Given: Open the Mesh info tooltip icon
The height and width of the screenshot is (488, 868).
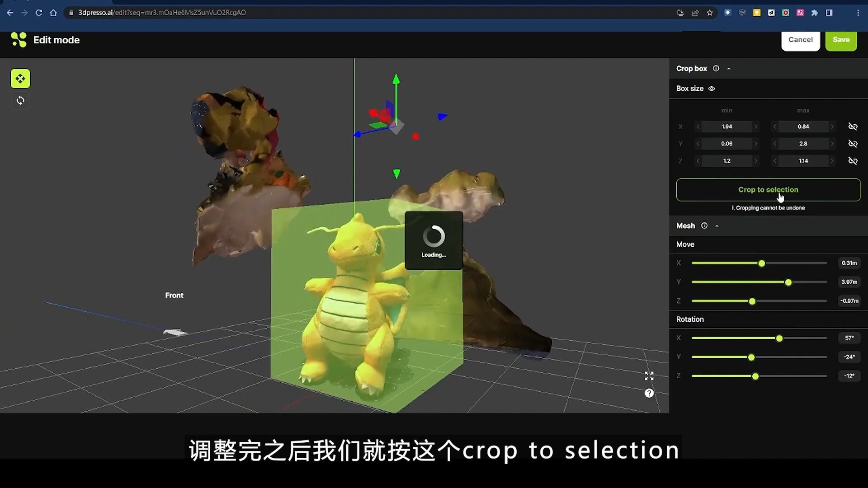Looking at the screenshot, I should [x=704, y=225].
